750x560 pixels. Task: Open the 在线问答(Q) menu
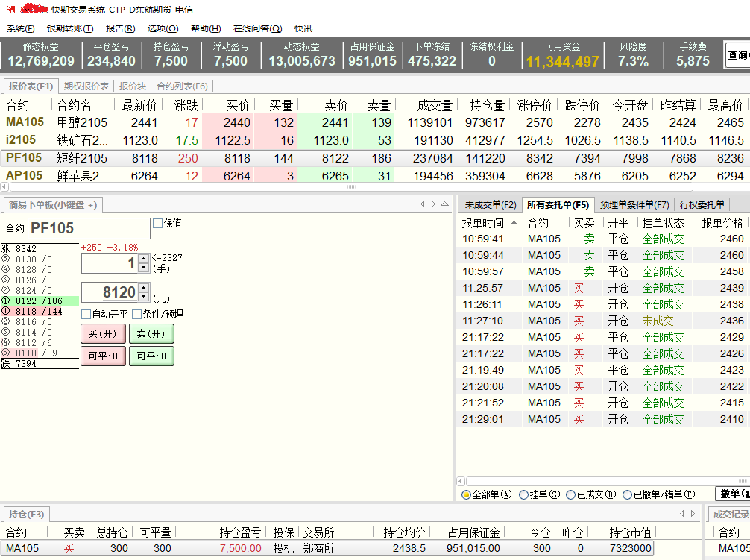257,28
